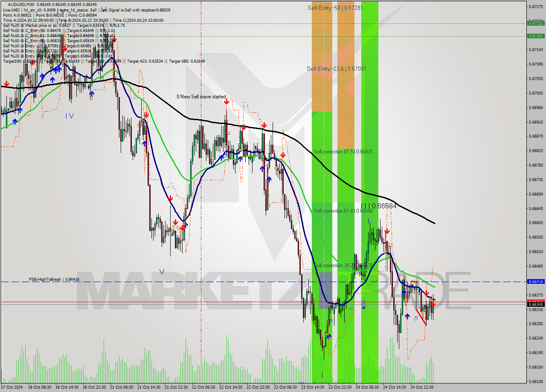Screen dimensions: 546x392
Task: Click the '21 Oct 22:30' time axis label
Action: (176, 387)
